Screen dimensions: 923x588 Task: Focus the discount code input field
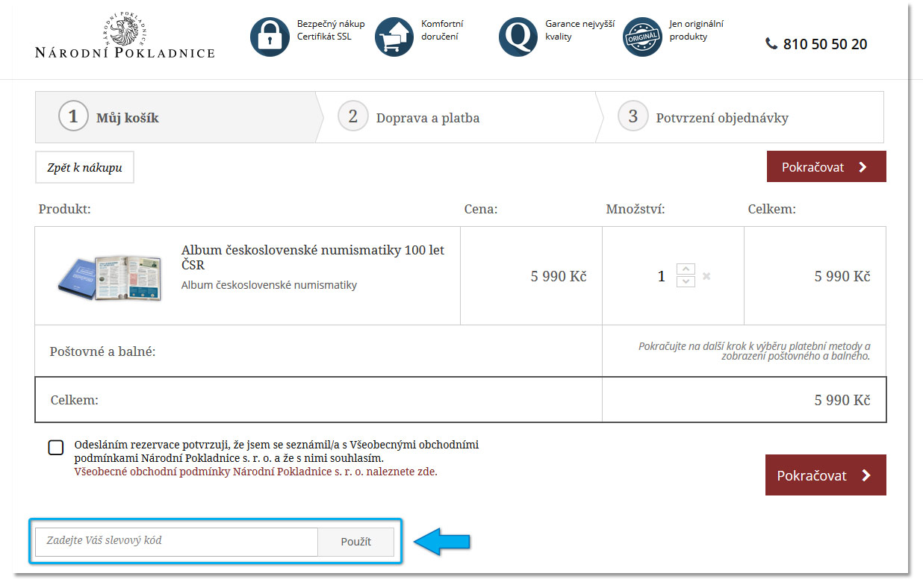point(177,542)
